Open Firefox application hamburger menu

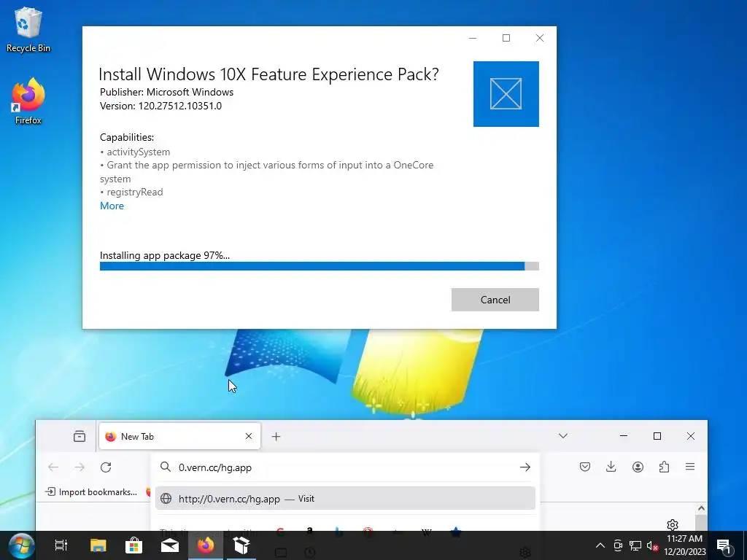point(690,467)
